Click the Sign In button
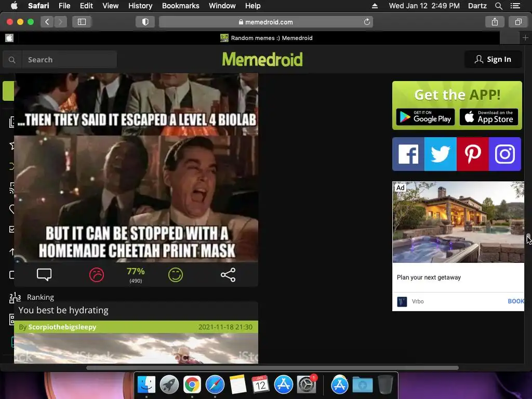 [493, 59]
